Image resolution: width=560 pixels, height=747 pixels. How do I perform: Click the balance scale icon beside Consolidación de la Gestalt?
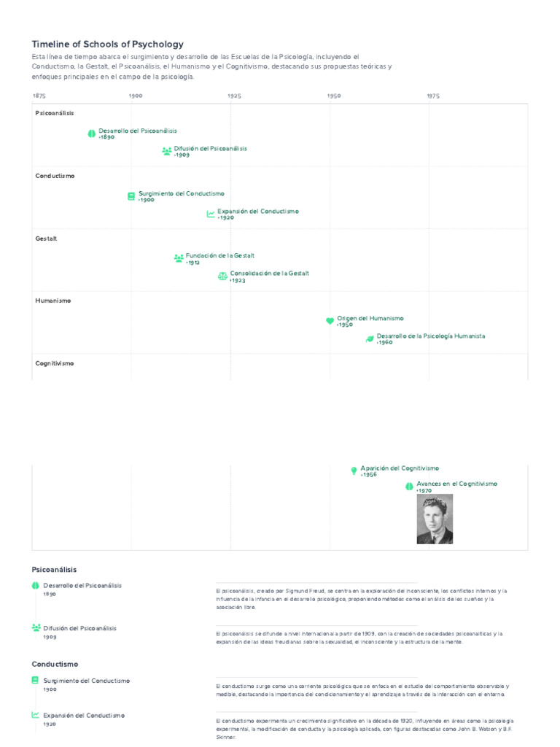click(x=222, y=276)
